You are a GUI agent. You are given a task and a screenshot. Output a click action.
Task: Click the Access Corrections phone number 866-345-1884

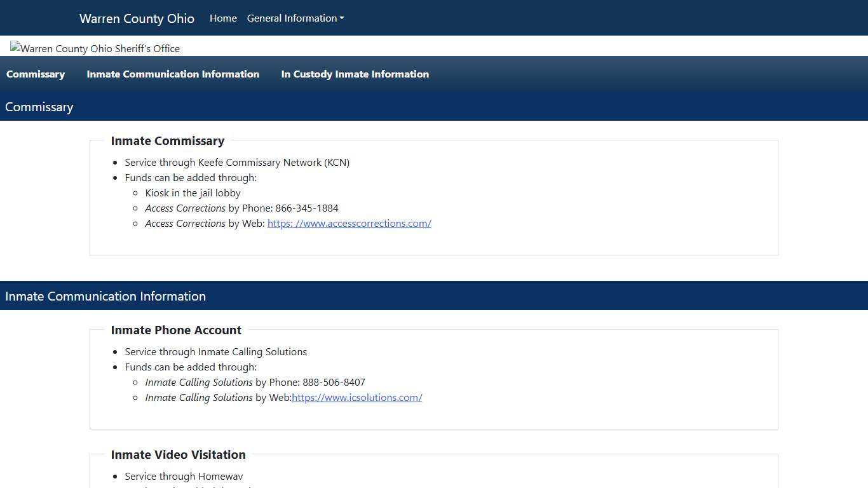[306, 208]
